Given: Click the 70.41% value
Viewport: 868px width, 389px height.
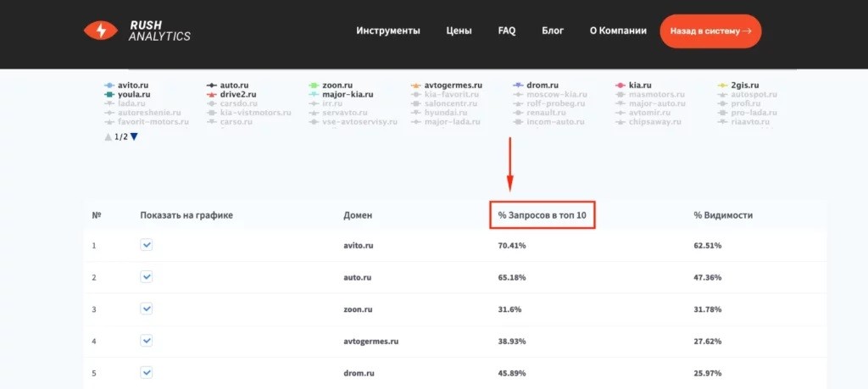Looking at the screenshot, I should pos(511,245).
